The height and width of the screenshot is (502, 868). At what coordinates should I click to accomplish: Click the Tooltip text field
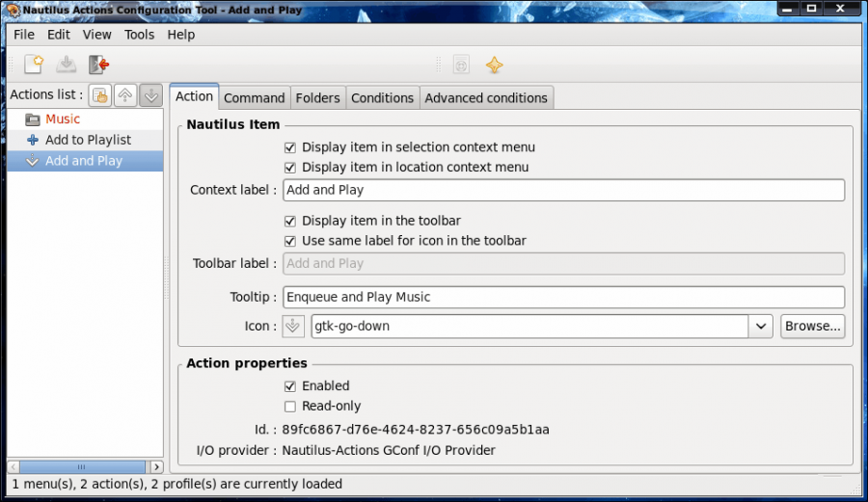563,297
